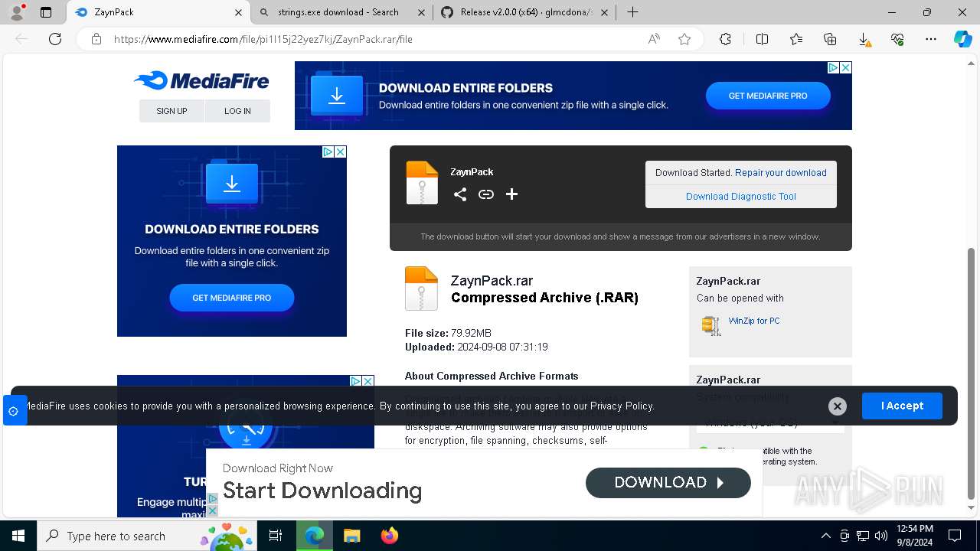Screen dimensions: 980x551
Task: Click the taskbar search box
Action: [147, 536]
